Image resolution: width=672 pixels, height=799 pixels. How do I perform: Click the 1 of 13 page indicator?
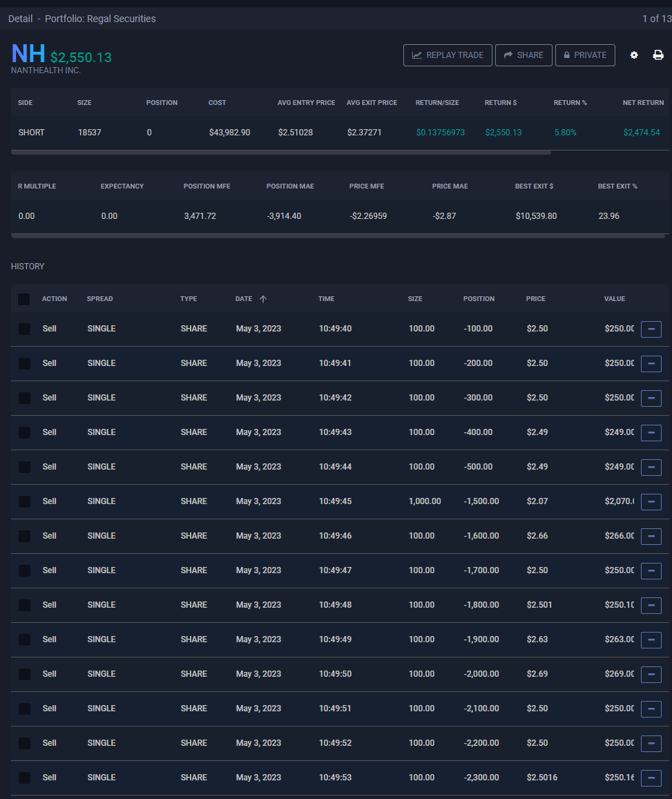pyautogui.click(x=657, y=19)
